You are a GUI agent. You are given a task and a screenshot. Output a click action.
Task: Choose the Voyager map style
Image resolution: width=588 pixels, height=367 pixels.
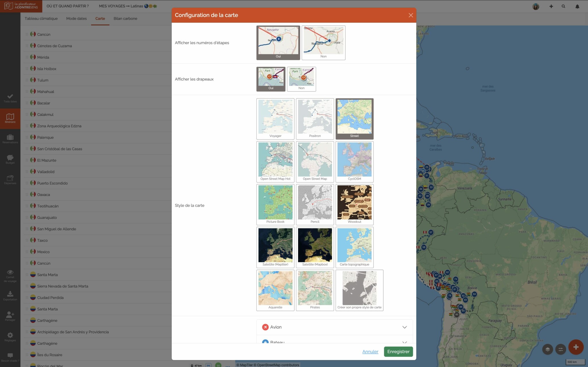pyautogui.click(x=275, y=119)
